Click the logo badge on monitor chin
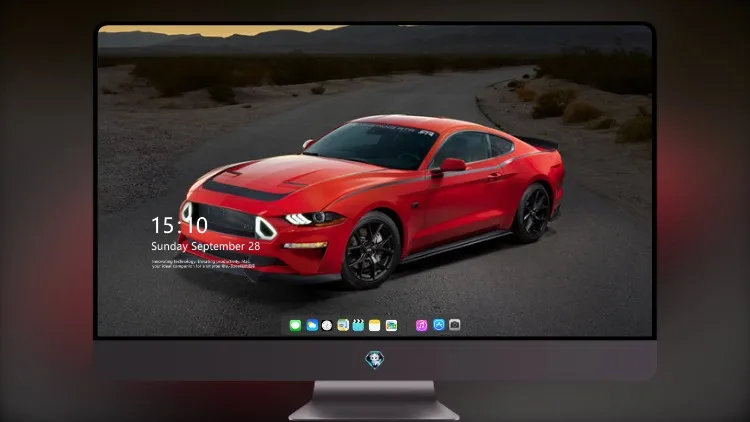Viewport: 750px width, 422px height. click(375, 359)
